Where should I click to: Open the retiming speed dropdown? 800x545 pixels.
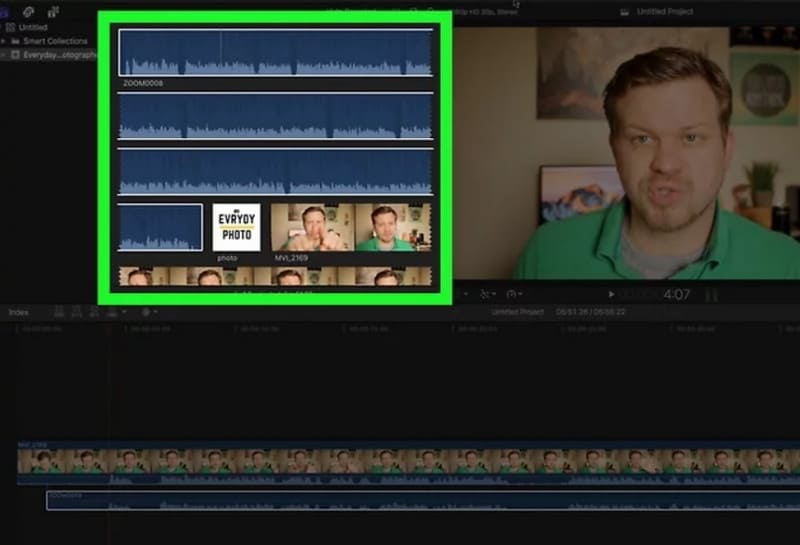click(x=514, y=294)
